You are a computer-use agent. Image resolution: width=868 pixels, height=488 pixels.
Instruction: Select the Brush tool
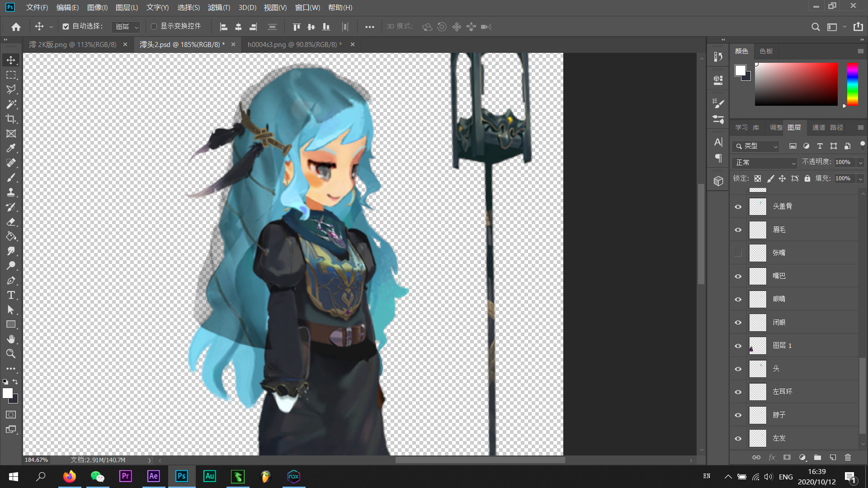point(11,178)
